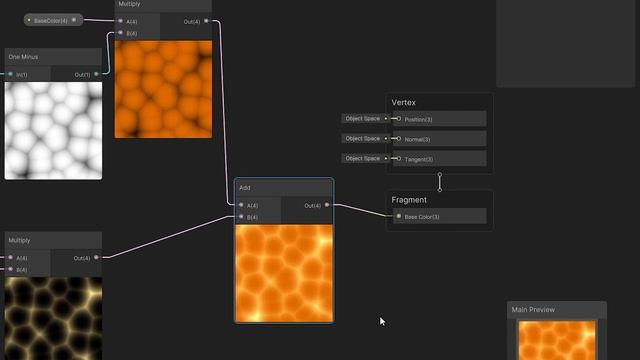Select the One Minus node header
Viewport: 640px width, 360px height.
click(53, 57)
